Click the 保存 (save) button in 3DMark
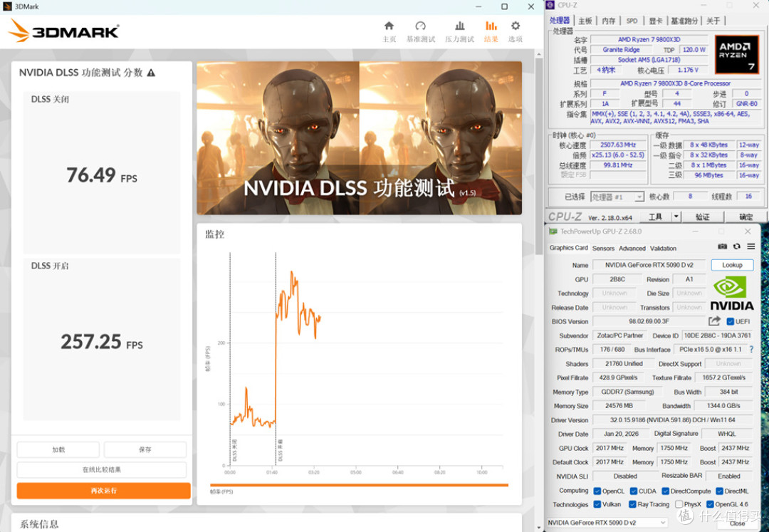Image resolution: width=769 pixels, height=532 pixels. coord(145,449)
